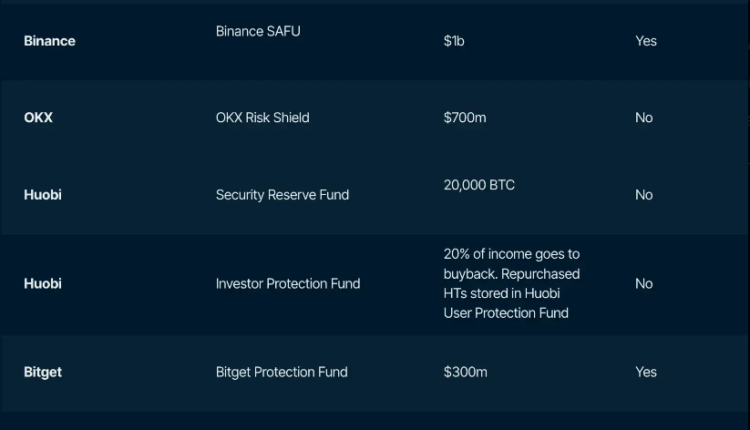Click the OKX exchange name
Image resolution: width=750 pixels, height=430 pixels.
point(38,118)
